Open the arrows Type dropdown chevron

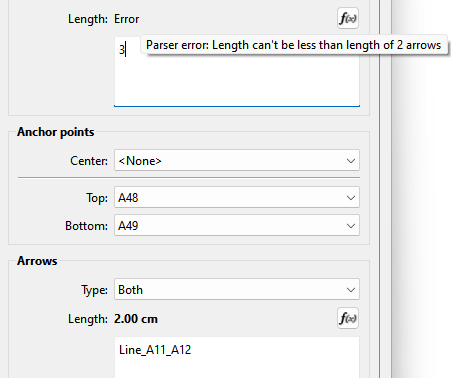(x=350, y=290)
